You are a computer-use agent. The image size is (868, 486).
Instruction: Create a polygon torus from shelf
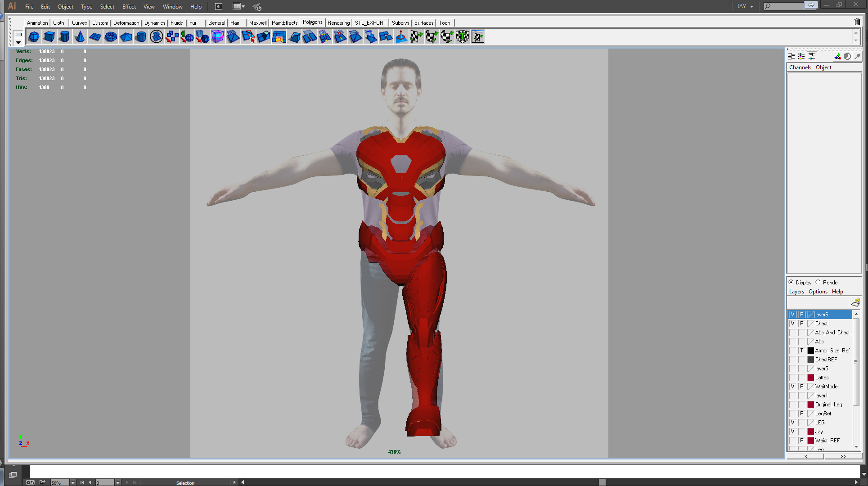[x=110, y=36]
